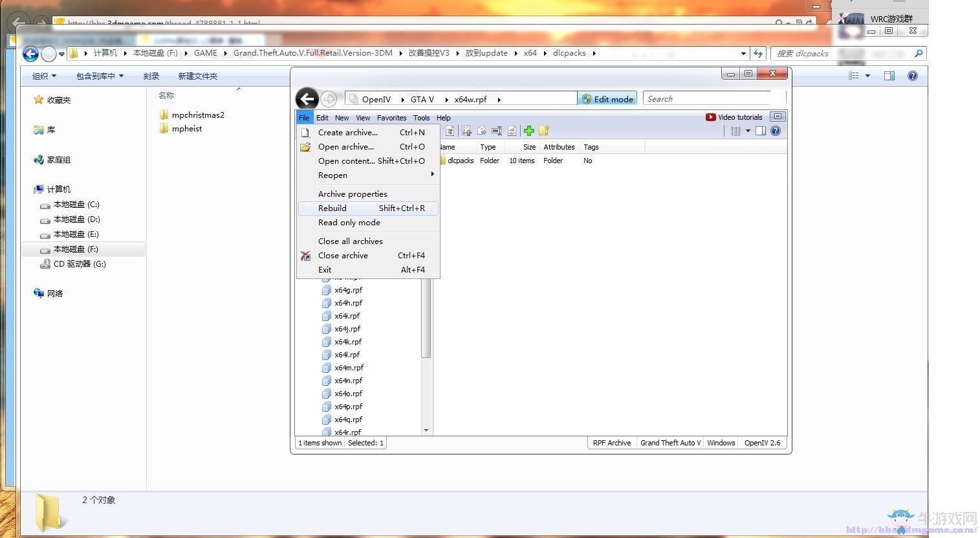Click the New folder toolbar icon
This screenshot has height=538, width=980.
click(x=544, y=131)
